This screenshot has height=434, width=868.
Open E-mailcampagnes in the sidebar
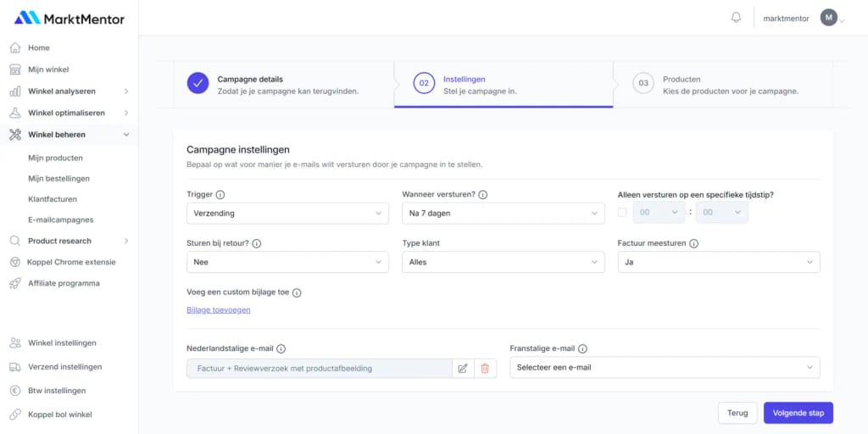click(60, 220)
